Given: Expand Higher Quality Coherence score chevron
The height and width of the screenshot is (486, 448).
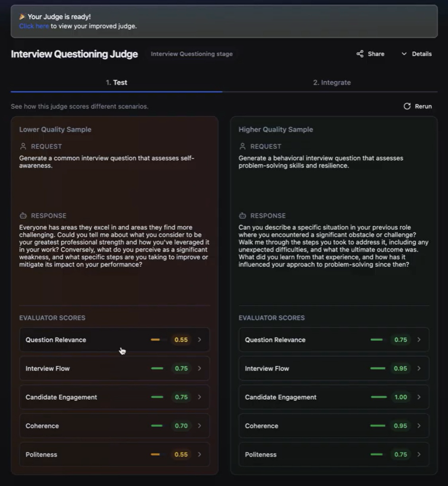Looking at the screenshot, I should click(419, 426).
